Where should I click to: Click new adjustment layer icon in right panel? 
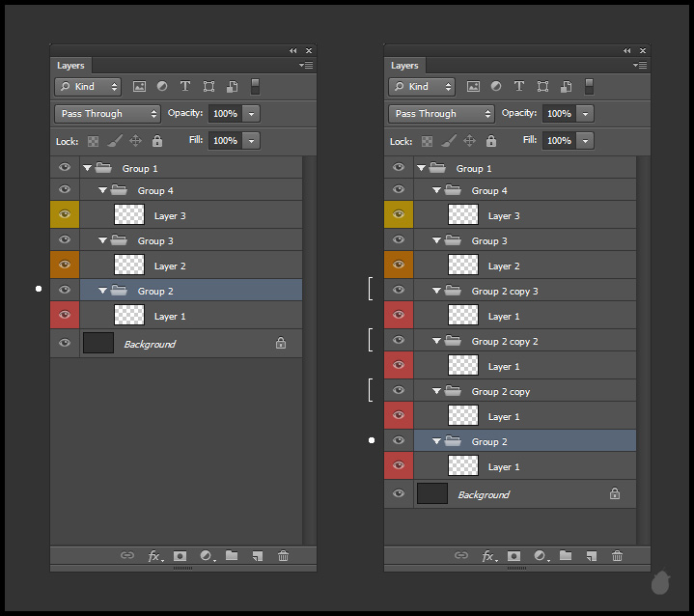(540, 556)
